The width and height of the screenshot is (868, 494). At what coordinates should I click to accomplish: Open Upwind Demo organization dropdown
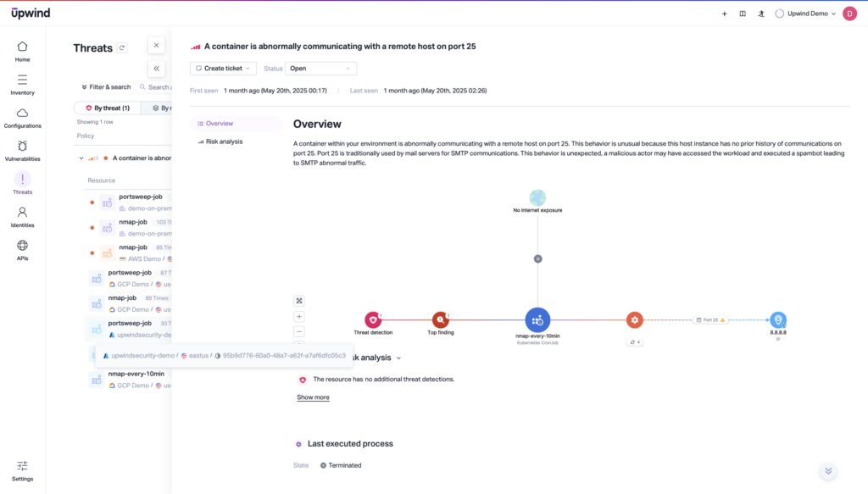(805, 14)
